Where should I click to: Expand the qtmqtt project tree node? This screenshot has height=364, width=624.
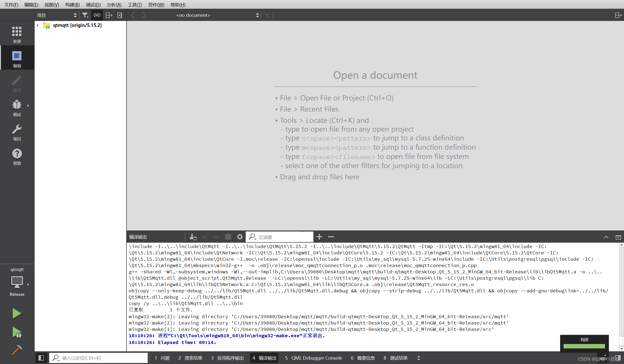tap(37, 25)
